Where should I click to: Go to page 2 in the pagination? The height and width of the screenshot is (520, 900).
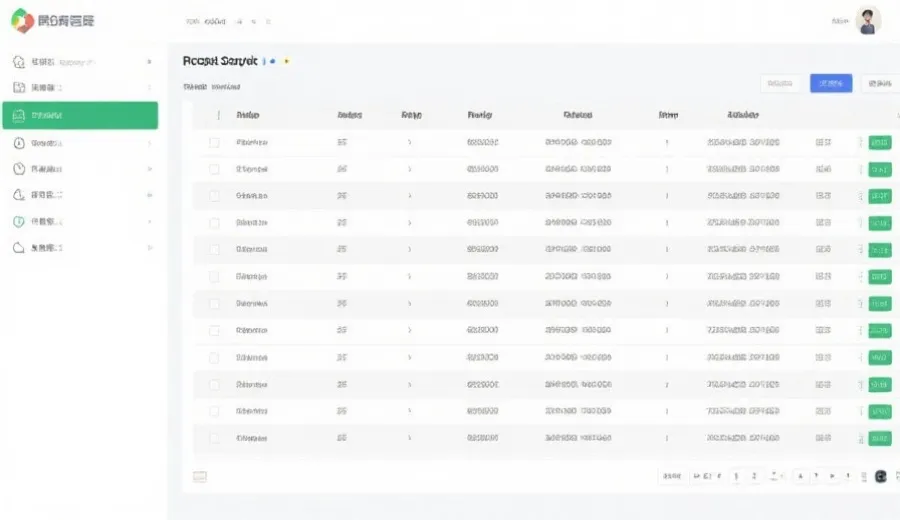(754, 477)
